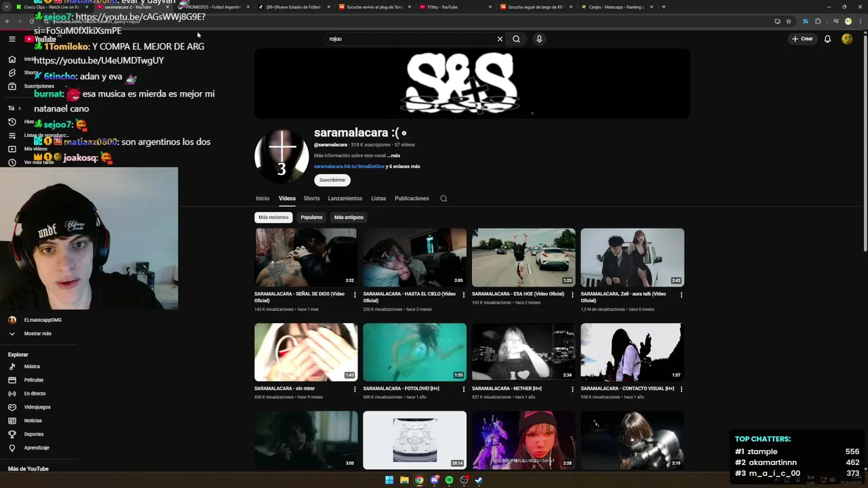The image size is (868, 488).
Task: Open a new browser tab with the plus button
Action: 663,7
